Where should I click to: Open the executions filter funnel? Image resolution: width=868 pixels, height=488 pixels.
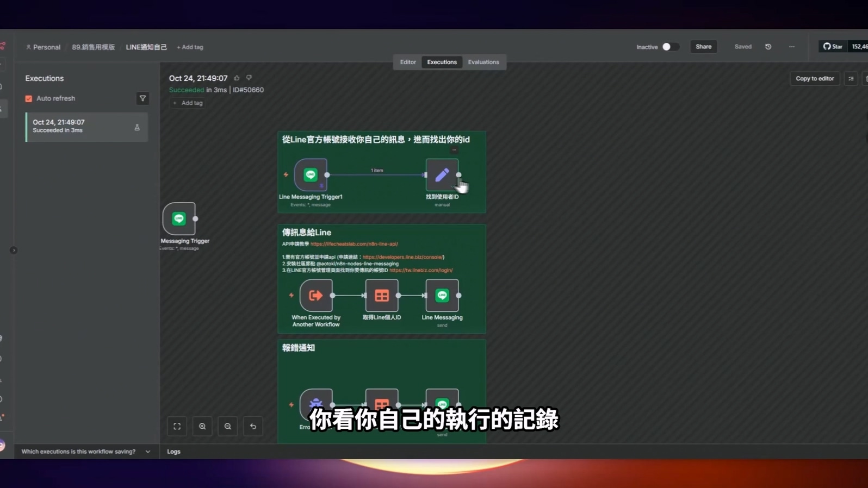click(142, 98)
